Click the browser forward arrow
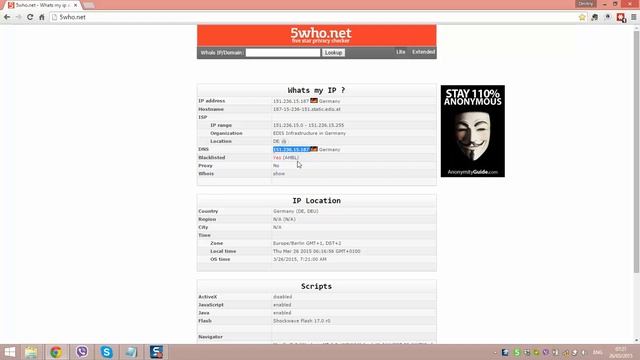640x360 pixels. tap(18, 17)
